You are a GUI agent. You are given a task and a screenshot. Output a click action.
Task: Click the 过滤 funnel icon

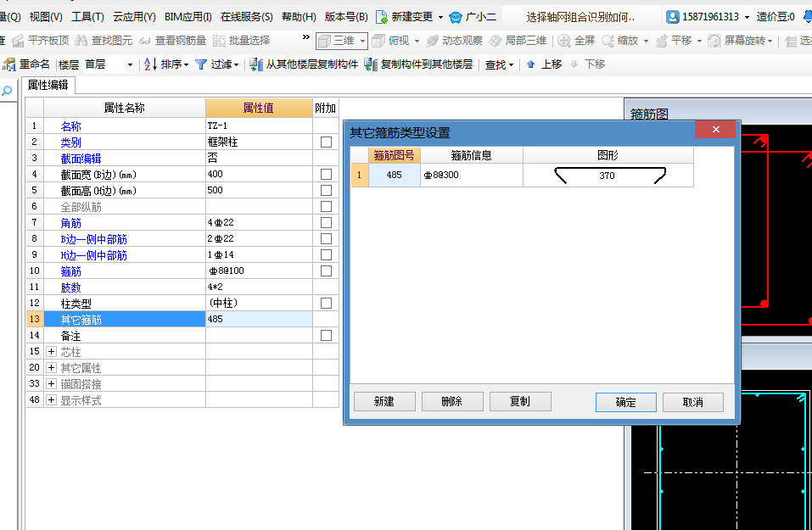point(201,64)
